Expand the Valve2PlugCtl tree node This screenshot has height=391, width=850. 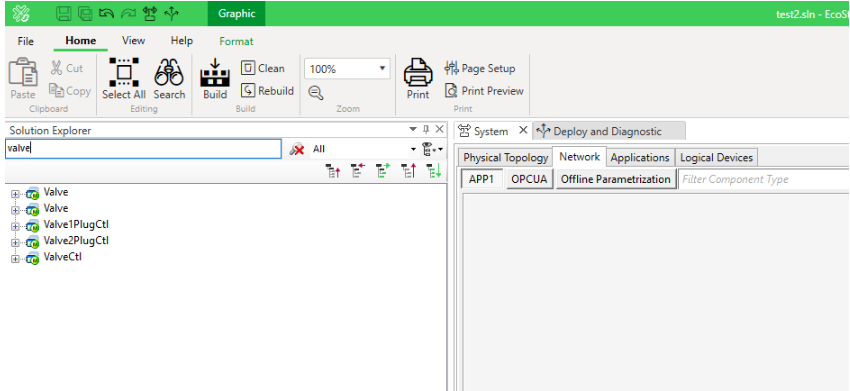(15, 242)
